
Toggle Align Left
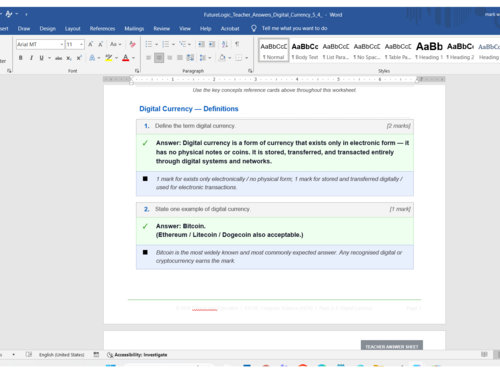coord(149,58)
